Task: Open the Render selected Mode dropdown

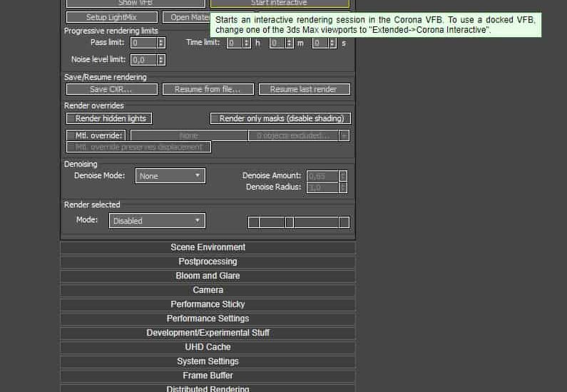Action: 157,221
